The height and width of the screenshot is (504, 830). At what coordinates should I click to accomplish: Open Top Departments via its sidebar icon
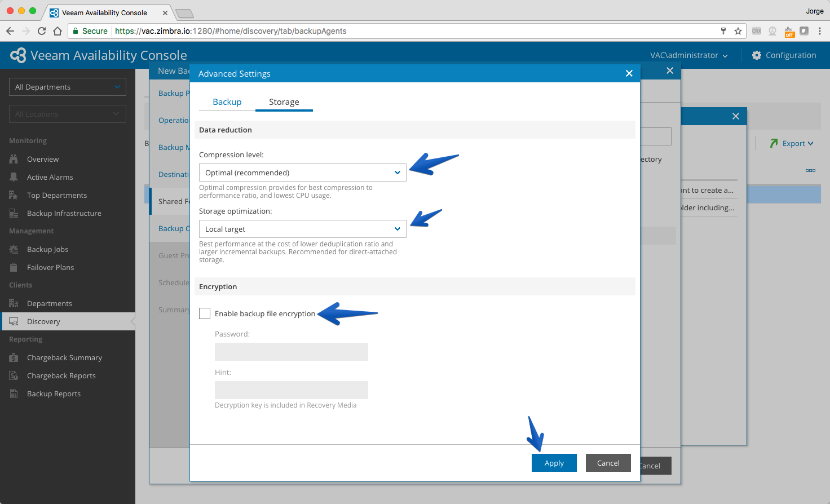pyautogui.click(x=14, y=195)
